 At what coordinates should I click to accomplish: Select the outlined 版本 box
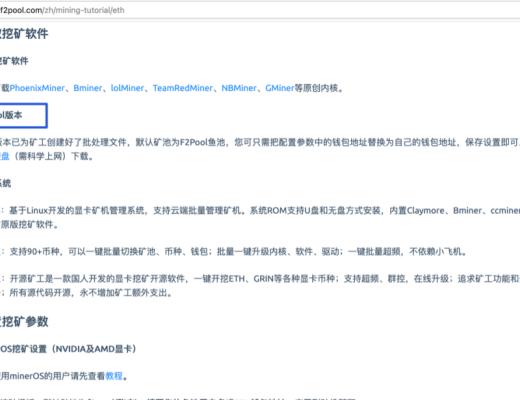click(x=23, y=115)
